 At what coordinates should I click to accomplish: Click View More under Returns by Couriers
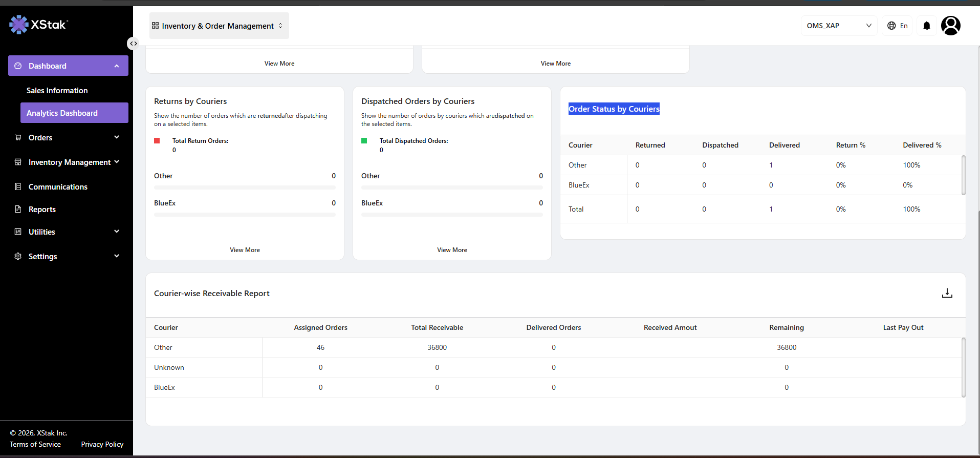245,250
